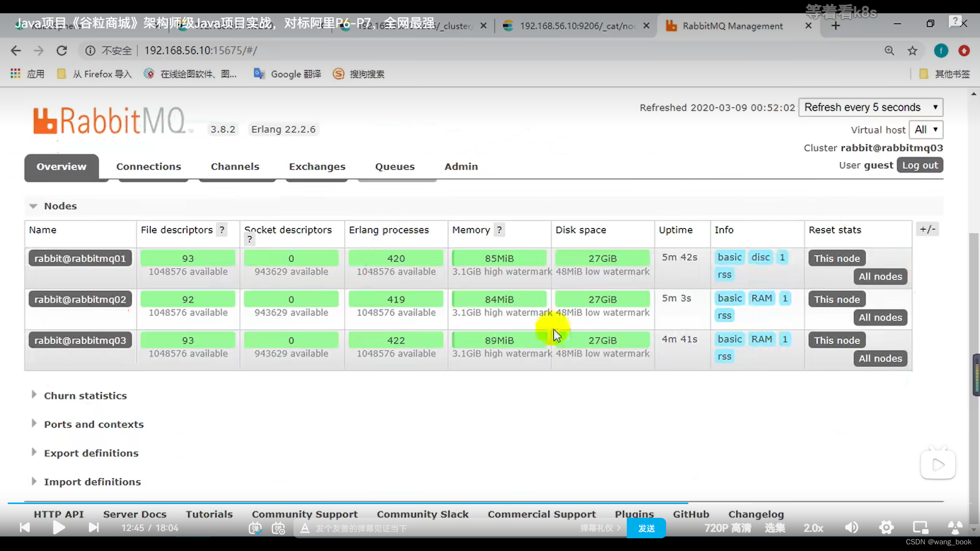980x551 pixels.
Task: Open the Exchanges tab
Action: coord(317,167)
